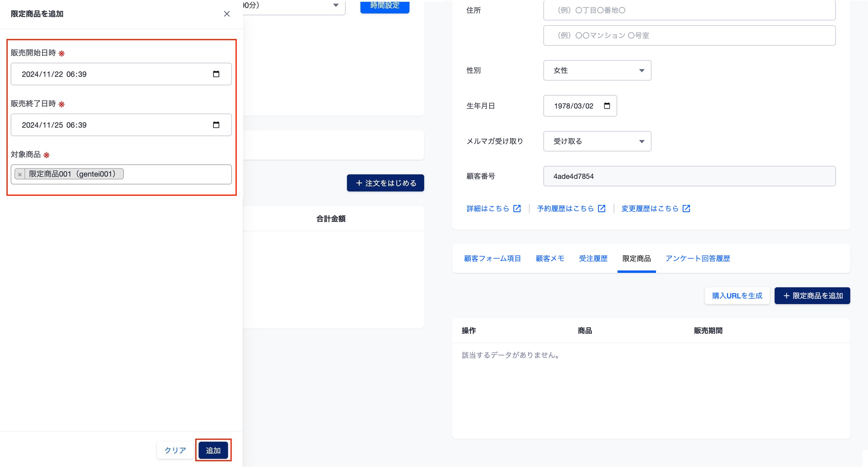Screen dimensions: 868x468
Task: Switch to アンケート回答履歴 tab
Action: coord(697,258)
